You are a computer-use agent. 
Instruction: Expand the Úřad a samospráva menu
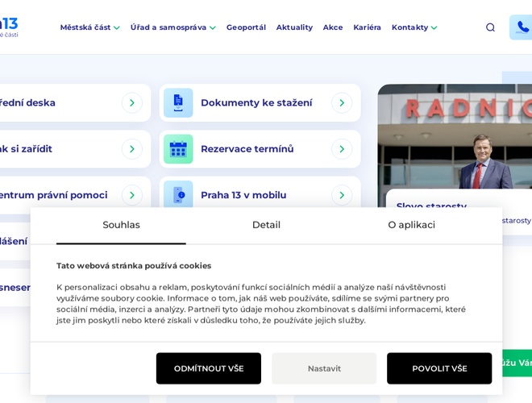pyautogui.click(x=172, y=27)
